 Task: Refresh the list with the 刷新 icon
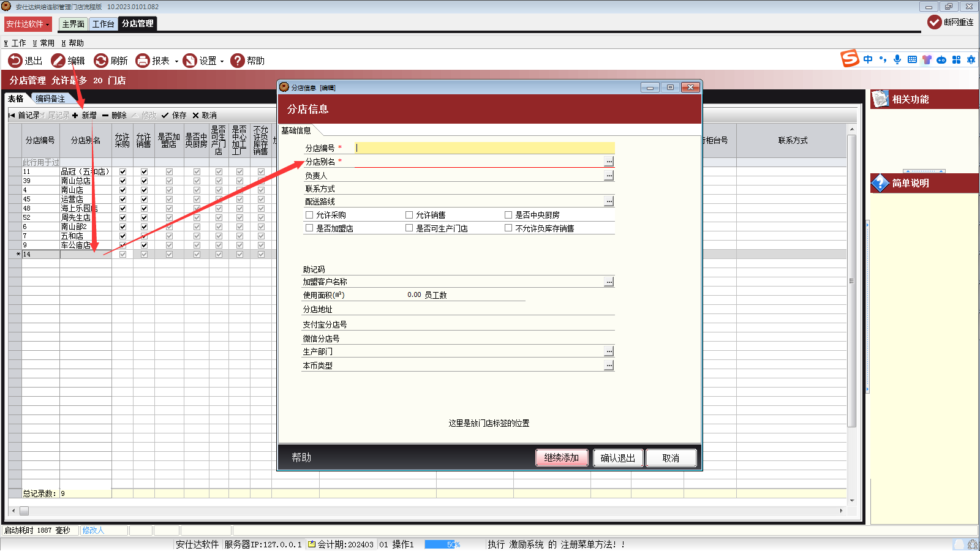pyautogui.click(x=101, y=61)
